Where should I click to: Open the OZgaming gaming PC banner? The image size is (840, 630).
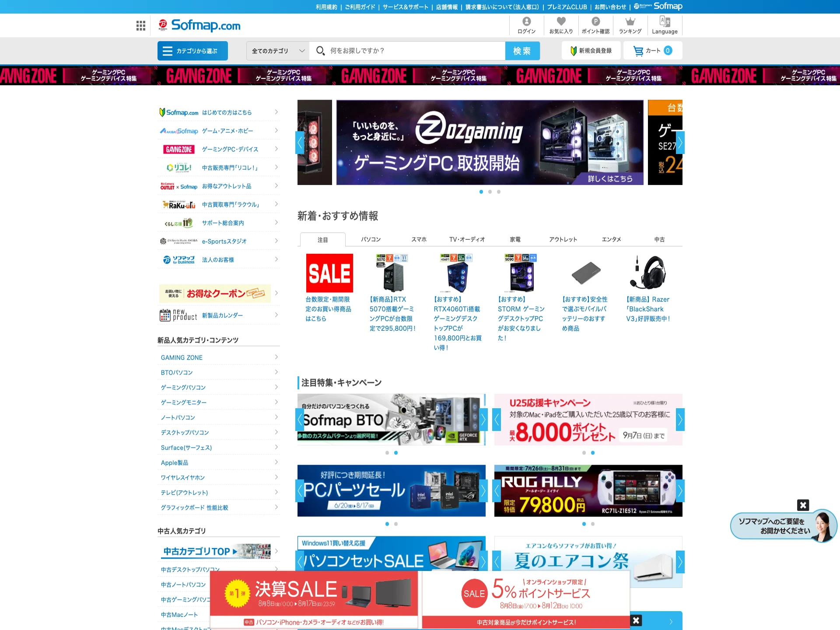coord(490,143)
